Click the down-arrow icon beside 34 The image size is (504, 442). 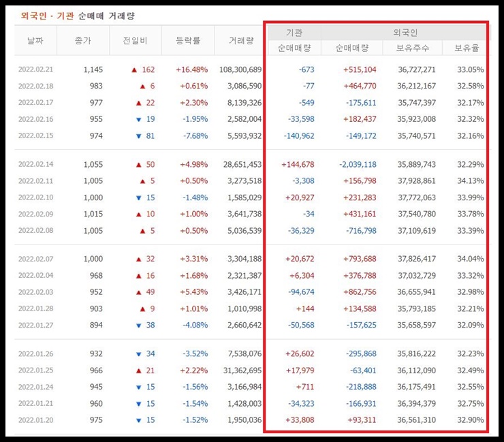coord(138,354)
